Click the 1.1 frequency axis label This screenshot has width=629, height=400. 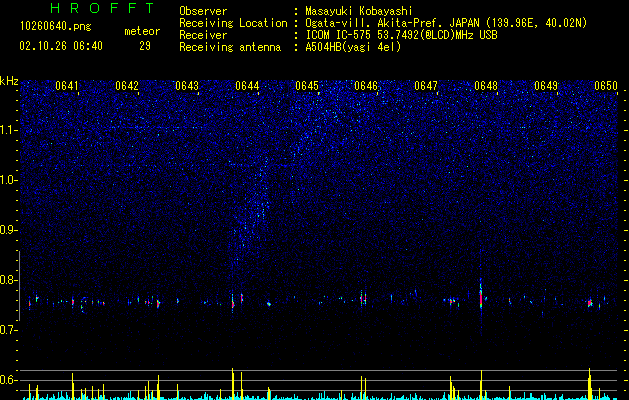tap(9, 130)
